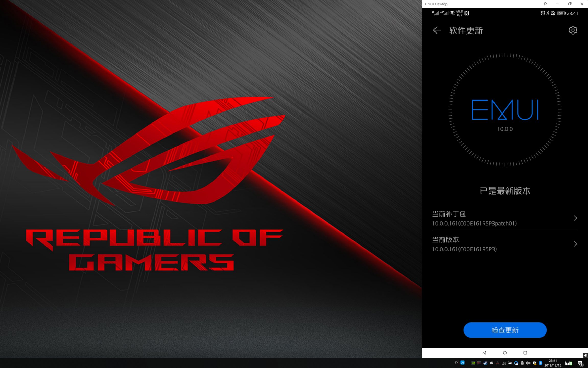
Task: Click the '10.0.0' text under EMUI logo
Action: click(505, 129)
